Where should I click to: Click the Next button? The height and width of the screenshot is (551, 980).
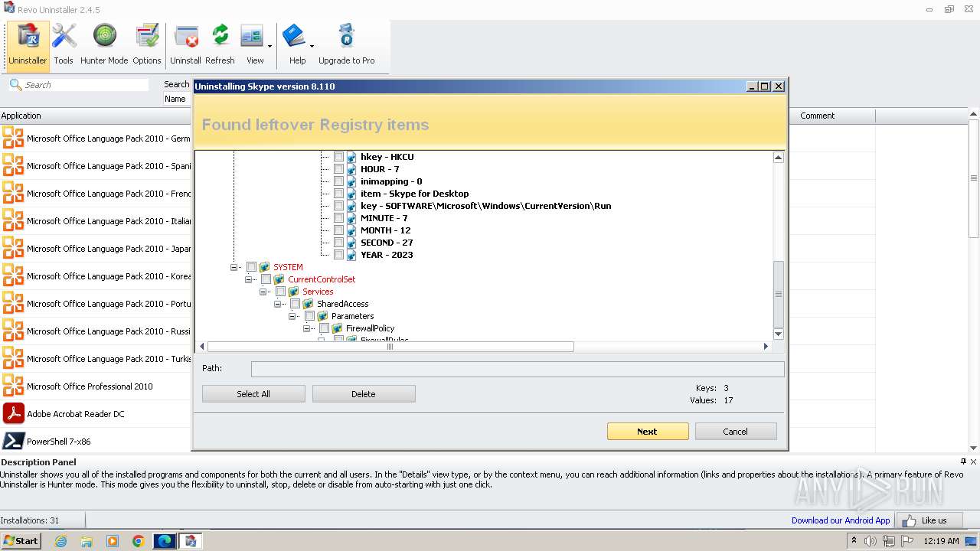[647, 432]
